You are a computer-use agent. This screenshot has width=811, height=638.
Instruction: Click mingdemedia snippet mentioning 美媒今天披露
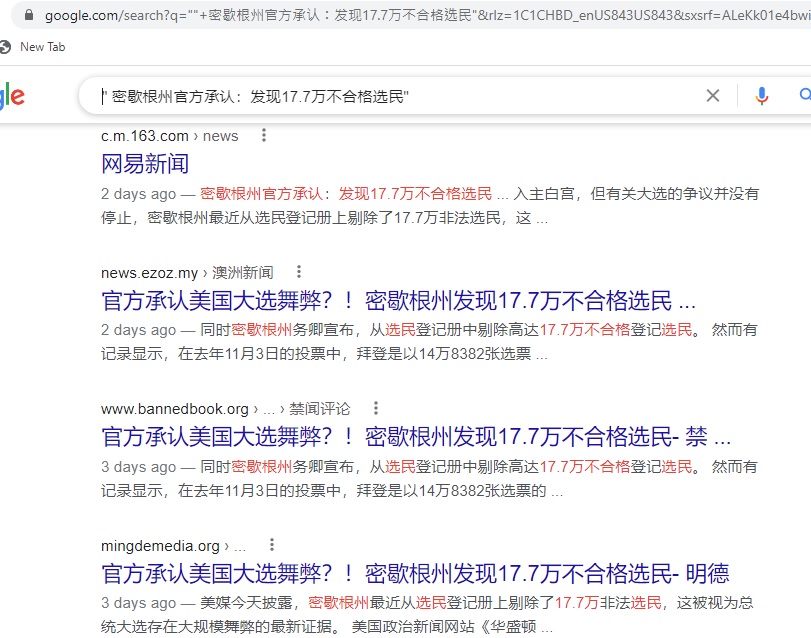427,615
